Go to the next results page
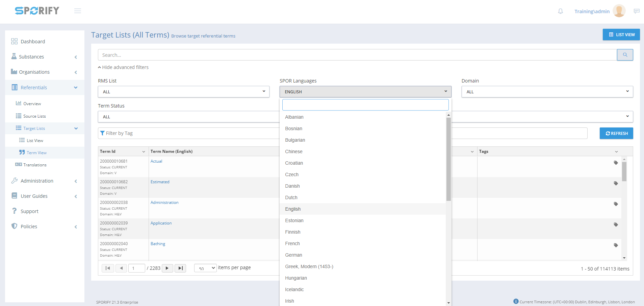 167,268
